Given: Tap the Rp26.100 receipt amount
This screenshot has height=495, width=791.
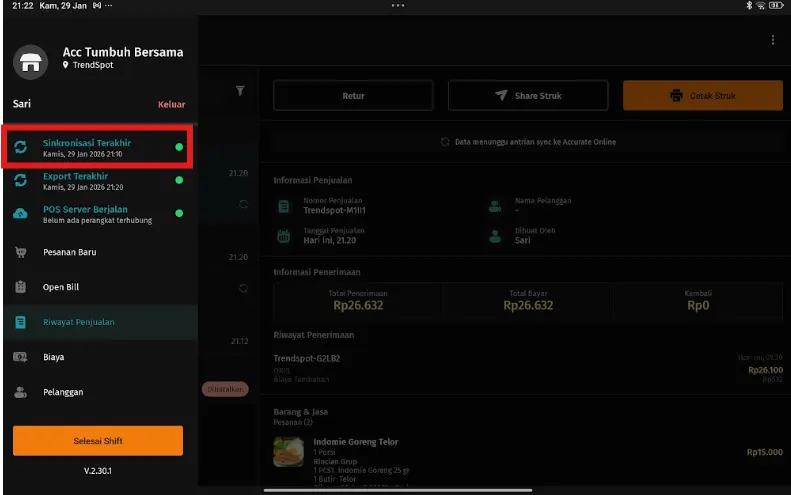Looking at the screenshot, I should (x=765, y=370).
